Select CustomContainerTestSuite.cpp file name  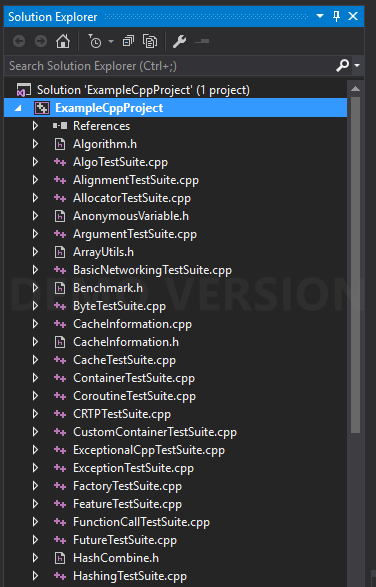click(x=155, y=432)
